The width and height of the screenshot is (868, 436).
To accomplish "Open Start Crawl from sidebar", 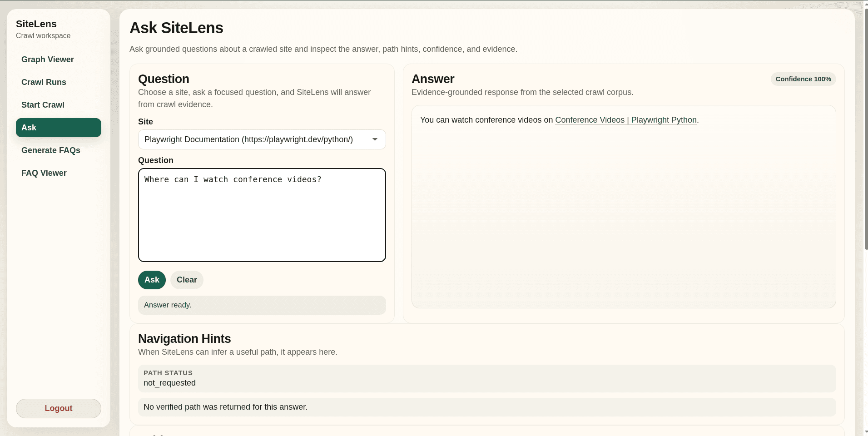I will click(x=58, y=105).
